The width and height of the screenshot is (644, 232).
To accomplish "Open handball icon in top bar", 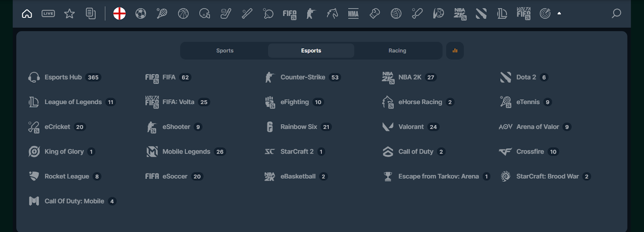I will (439, 14).
